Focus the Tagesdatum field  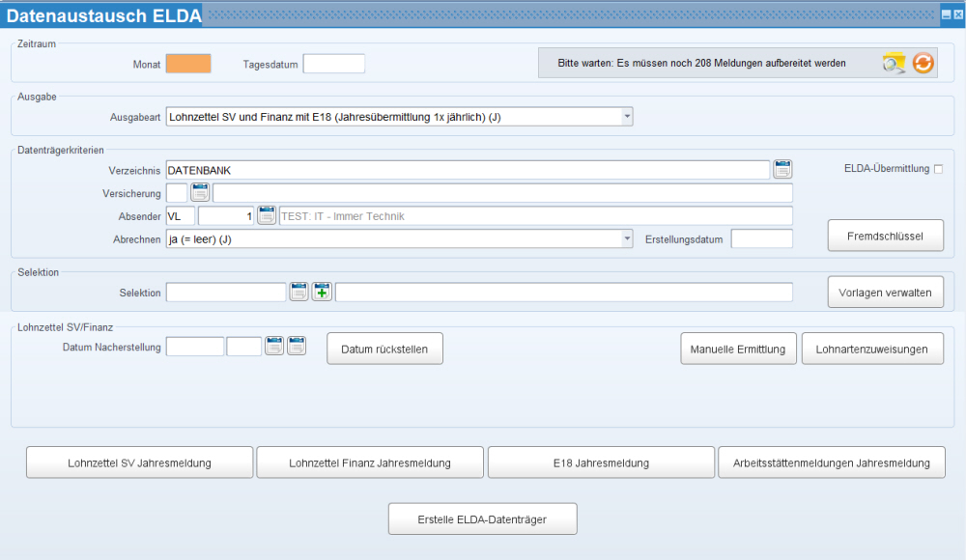pos(334,64)
